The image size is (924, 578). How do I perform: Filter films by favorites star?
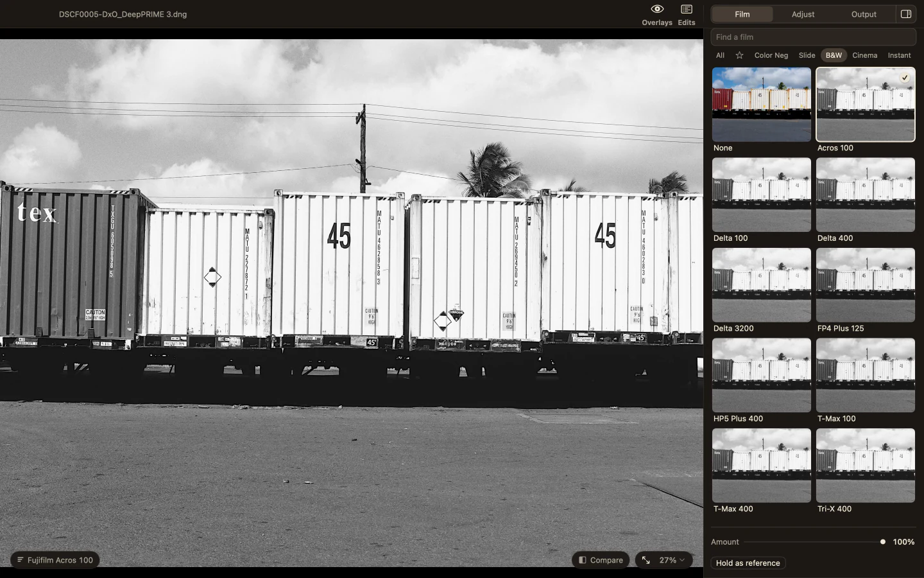739,55
